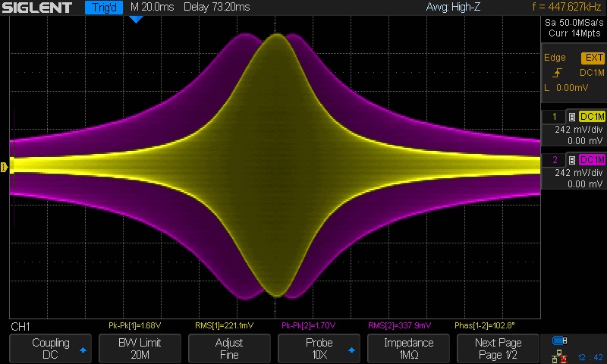The height and width of the screenshot is (364, 607).
Task: Click the blue trigger position marker triangle
Action: (137, 19)
